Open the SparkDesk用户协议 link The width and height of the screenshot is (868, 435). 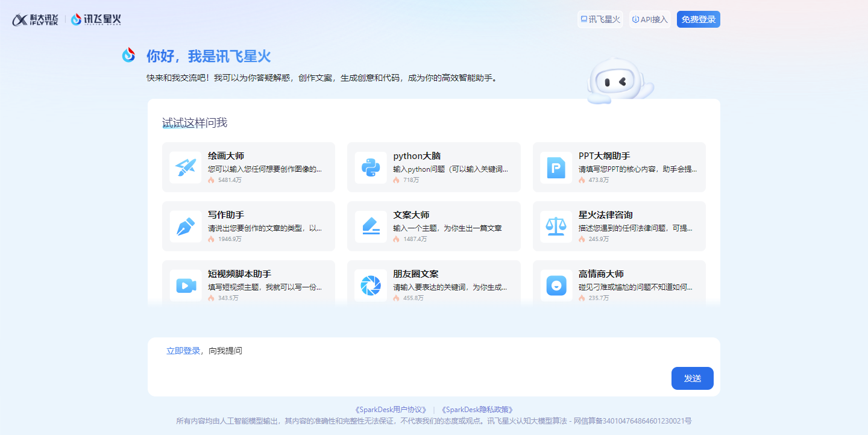[391, 410]
